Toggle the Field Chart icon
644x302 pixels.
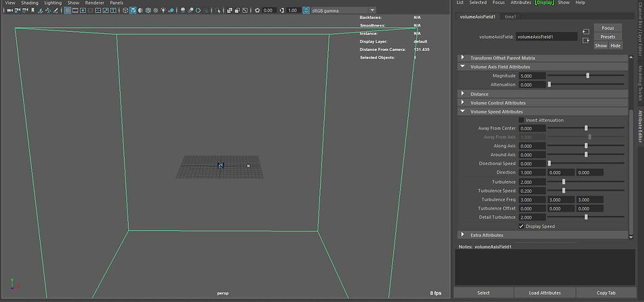click(98, 10)
